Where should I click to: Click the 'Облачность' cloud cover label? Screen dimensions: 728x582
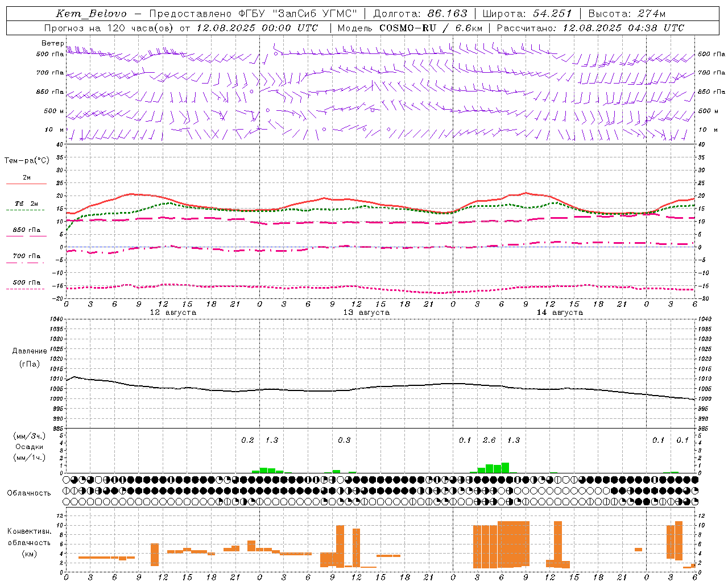(29, 493)
